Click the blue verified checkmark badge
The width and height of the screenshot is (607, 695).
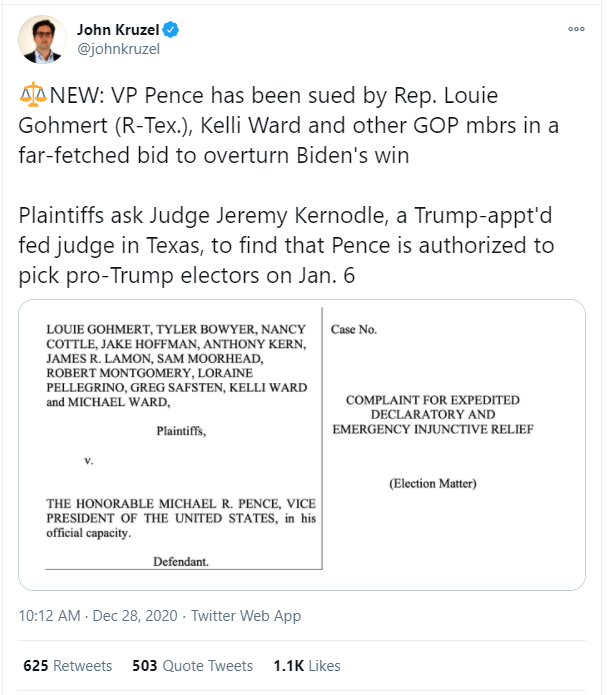(171, 30)
